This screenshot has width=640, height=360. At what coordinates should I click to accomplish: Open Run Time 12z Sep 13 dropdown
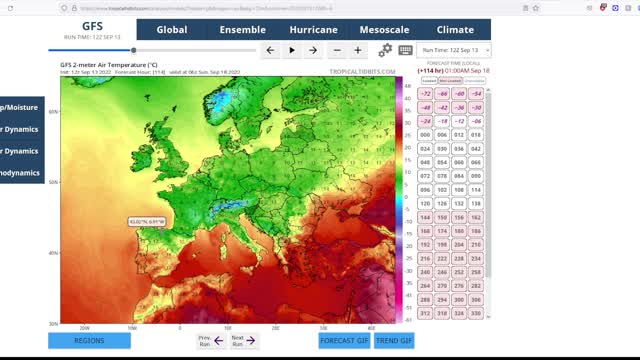[x=454, y=50]
